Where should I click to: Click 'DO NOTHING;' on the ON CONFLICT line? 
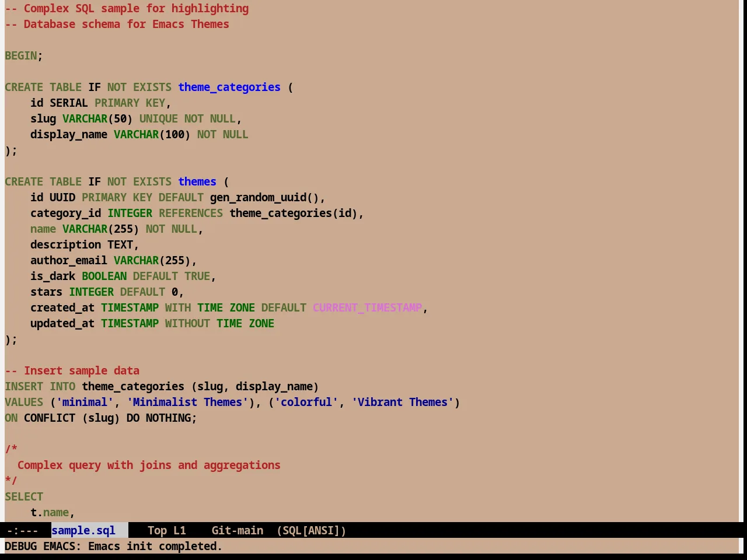[x=162, y=418]
